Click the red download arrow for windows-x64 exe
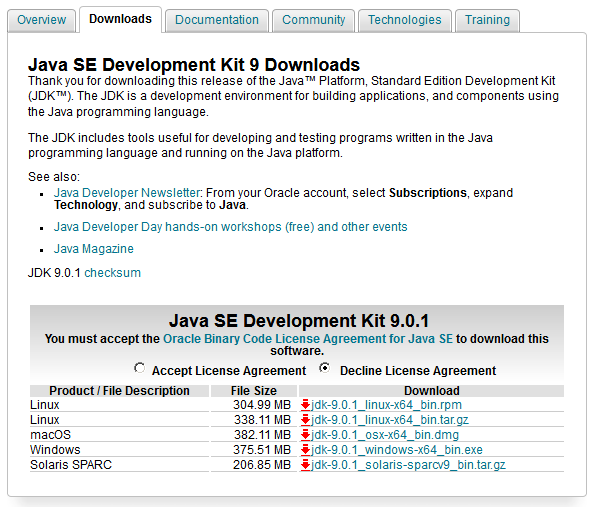The image size is (599, 507). [305, 450]
